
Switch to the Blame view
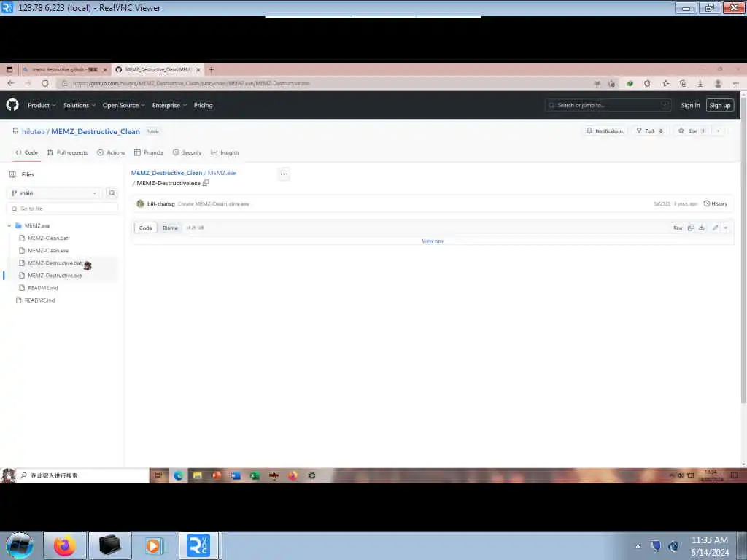pos(170,227)
